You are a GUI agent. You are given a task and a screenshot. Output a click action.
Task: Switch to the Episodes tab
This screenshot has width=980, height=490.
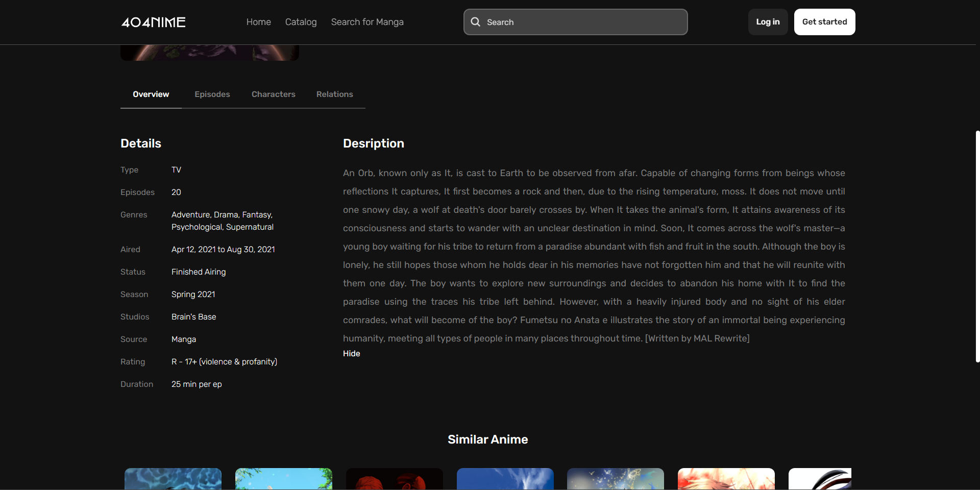click(212, 94)
